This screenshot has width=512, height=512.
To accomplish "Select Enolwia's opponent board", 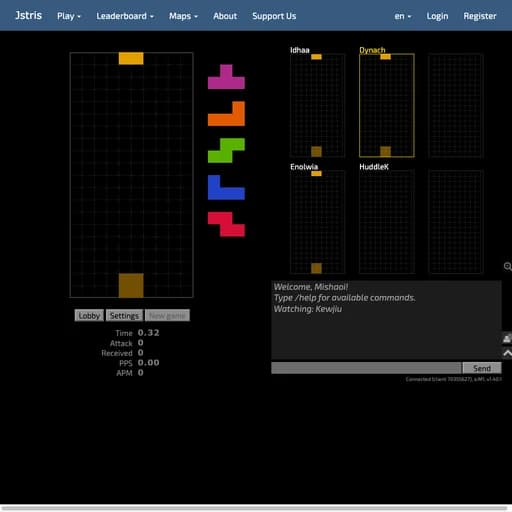I will coord(317,222).
